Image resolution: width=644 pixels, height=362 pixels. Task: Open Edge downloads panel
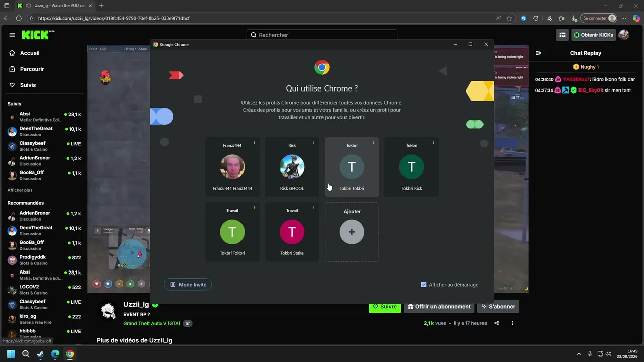tap(574, 18)
